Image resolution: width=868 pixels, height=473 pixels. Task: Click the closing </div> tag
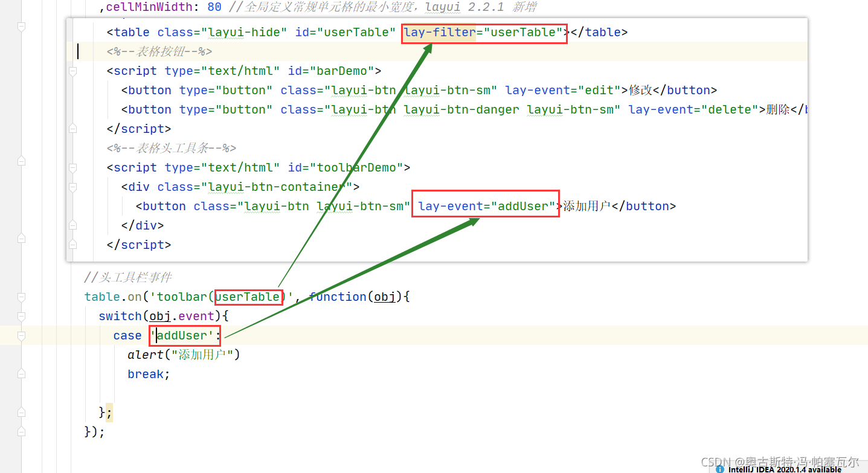tap(143, 225)
